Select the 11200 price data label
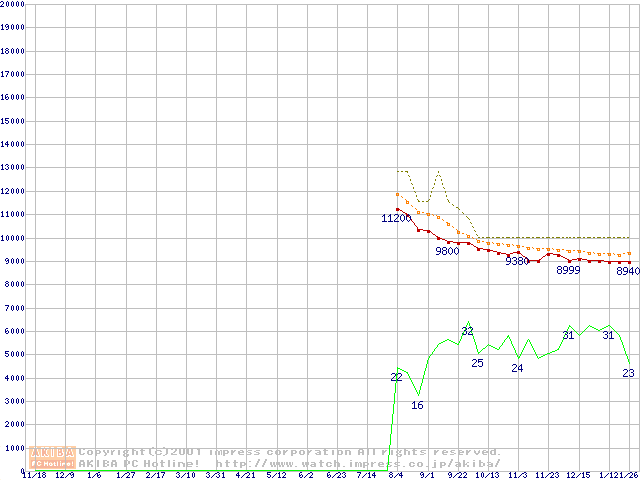The height and width of the screenshot is (480, 640). coord(396,218)
